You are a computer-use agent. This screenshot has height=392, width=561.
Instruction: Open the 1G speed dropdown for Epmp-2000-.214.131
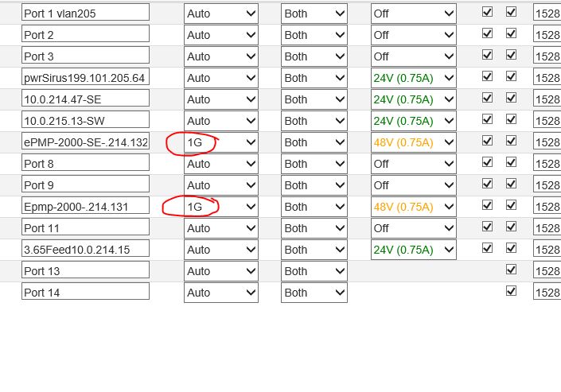(x=220, y=207)
